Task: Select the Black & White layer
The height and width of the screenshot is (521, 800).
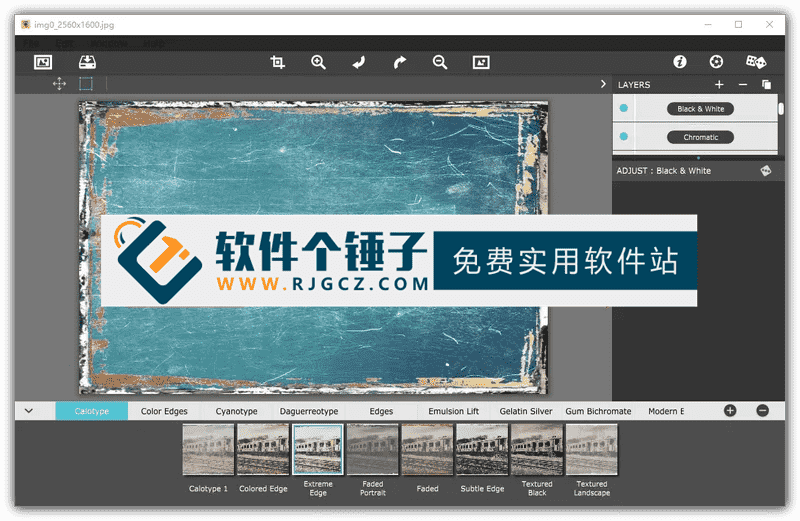Action: click(701, 109)
